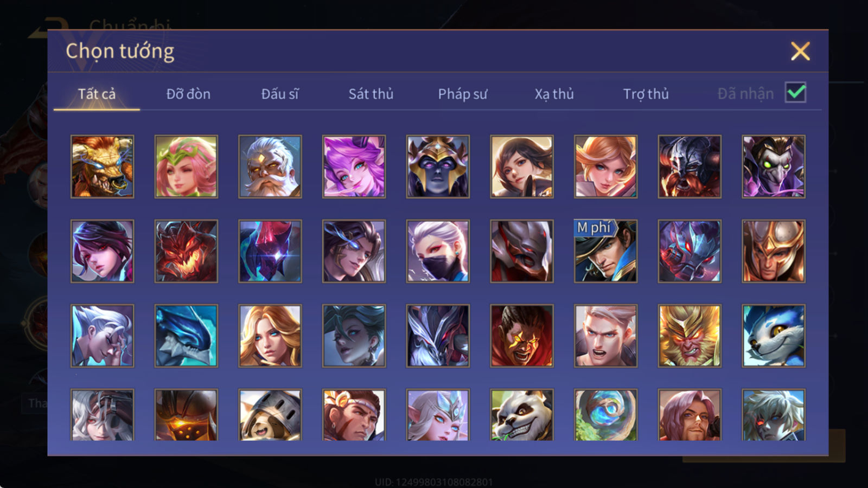Choose the masked white-haired ninja hero

pyautogui.click(x=438, y=251)
